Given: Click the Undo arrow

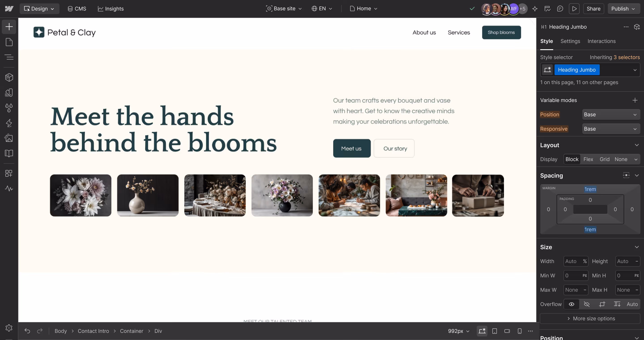Looking at the screenshot, I should point(27,331).
